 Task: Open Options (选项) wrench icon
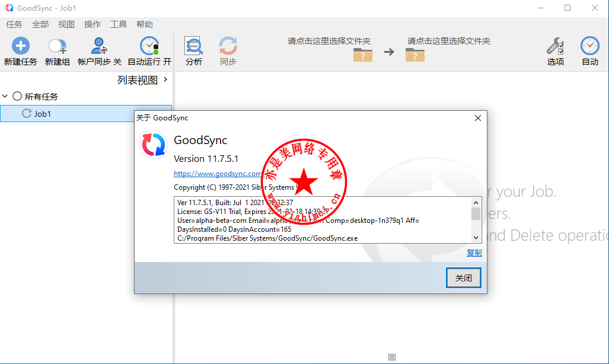[555, 46]
